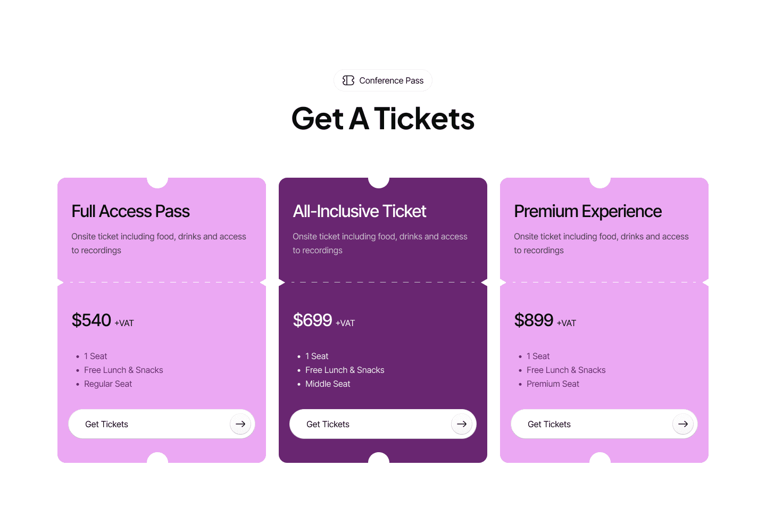Click Get Tickets for the Full Access Pass
The image size is (766, 532).
[106, 424]
